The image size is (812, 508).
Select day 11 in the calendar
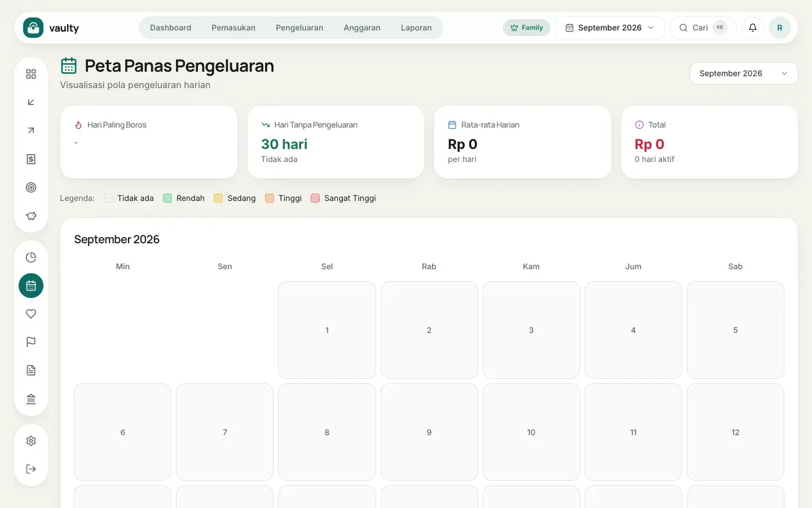point(633,432)
